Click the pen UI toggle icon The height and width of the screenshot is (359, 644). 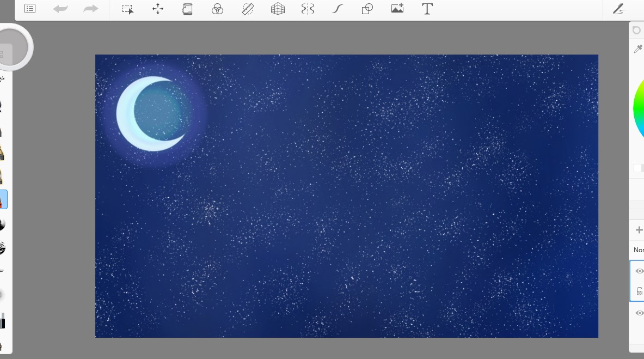[x=619, y=9]
